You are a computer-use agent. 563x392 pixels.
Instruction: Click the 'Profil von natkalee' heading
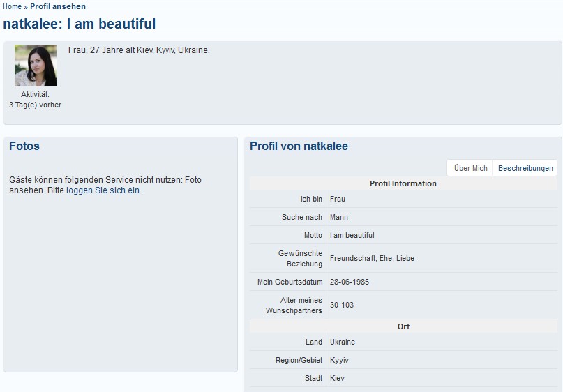[x=299, y=146]
